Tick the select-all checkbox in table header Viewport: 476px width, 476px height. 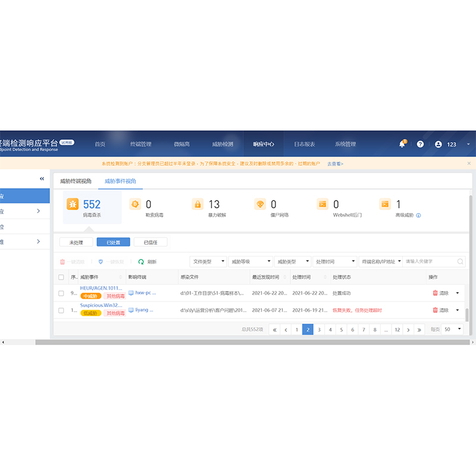coord(61,277)
